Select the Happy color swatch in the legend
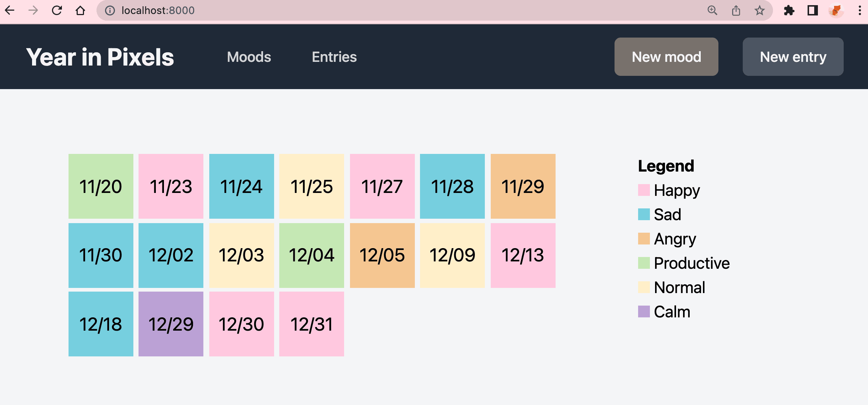This screenshot has width=868, height=405. point(644,190)
